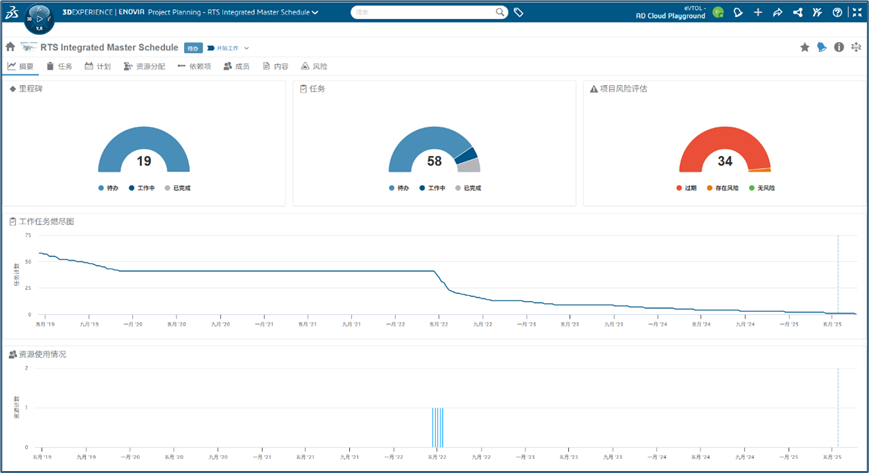Click the blue subscription bell icon
This screenshot has height=473, width=869.
pyautogui.click(x=822, y=48)
